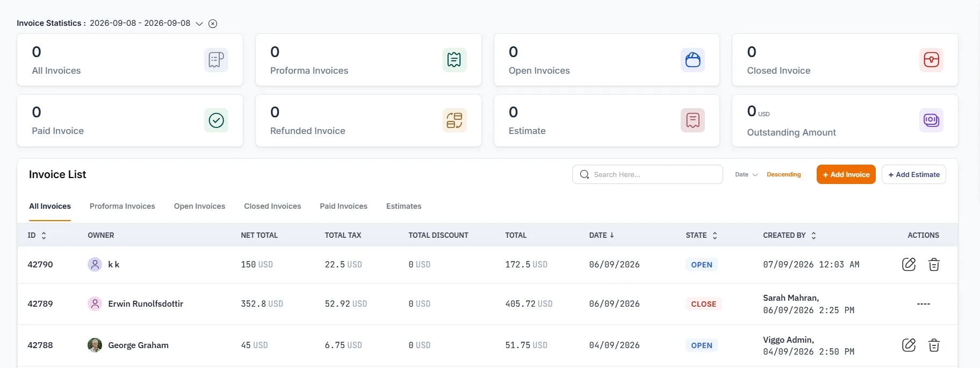The image size is (980, 368).
Task: Sort by STATE column arrows
Action: coord(715,235)
